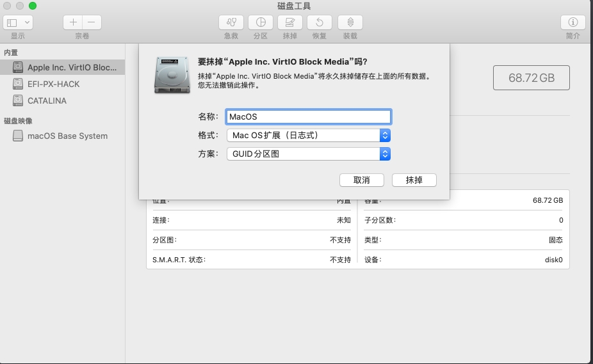
Task: Click the CATALINA drive icon
Action: click(18, 100)
